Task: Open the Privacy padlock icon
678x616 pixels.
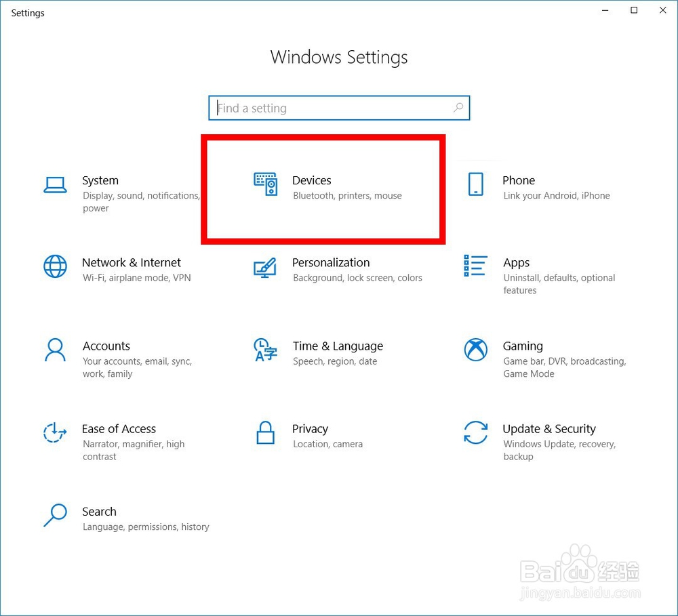Action: [x=266, y=432]
